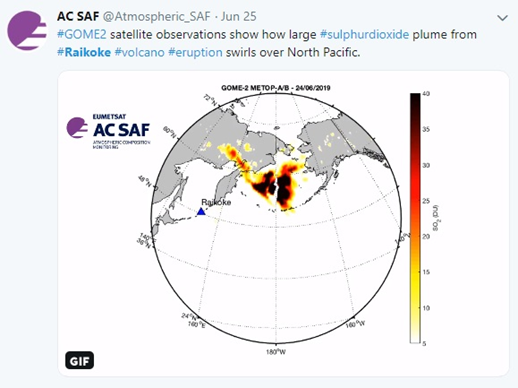Follow the #GOME2 hashtag

(82, 34)
